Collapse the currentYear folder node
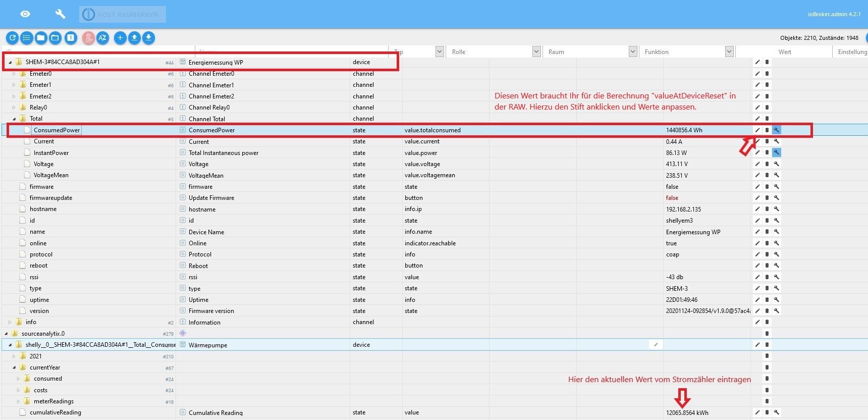This screenshot has width=868, height=420. pos(14,367)
